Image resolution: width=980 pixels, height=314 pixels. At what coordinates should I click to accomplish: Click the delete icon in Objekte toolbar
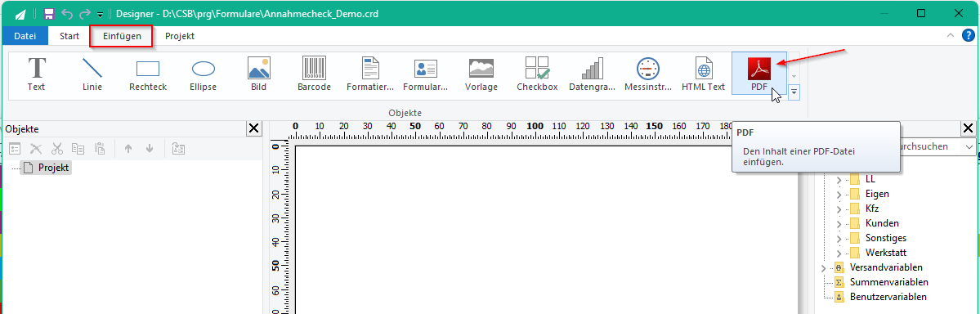[x=36, y=149]
